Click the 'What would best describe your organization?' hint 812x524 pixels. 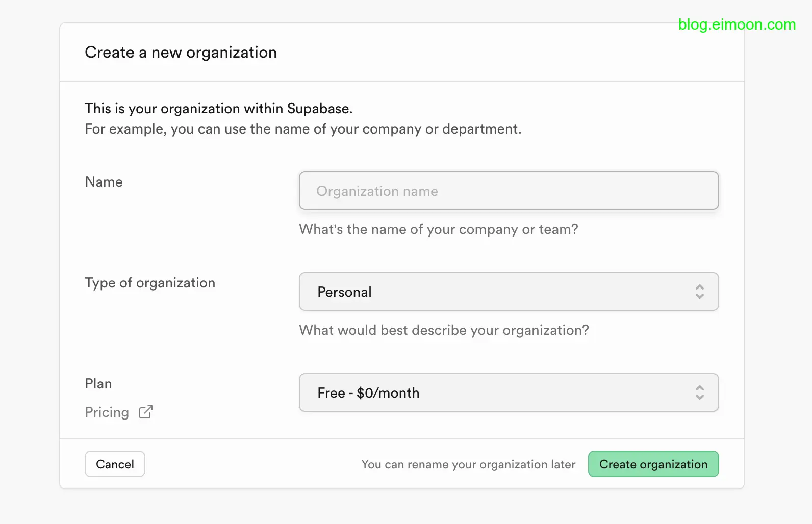point(444,330)
